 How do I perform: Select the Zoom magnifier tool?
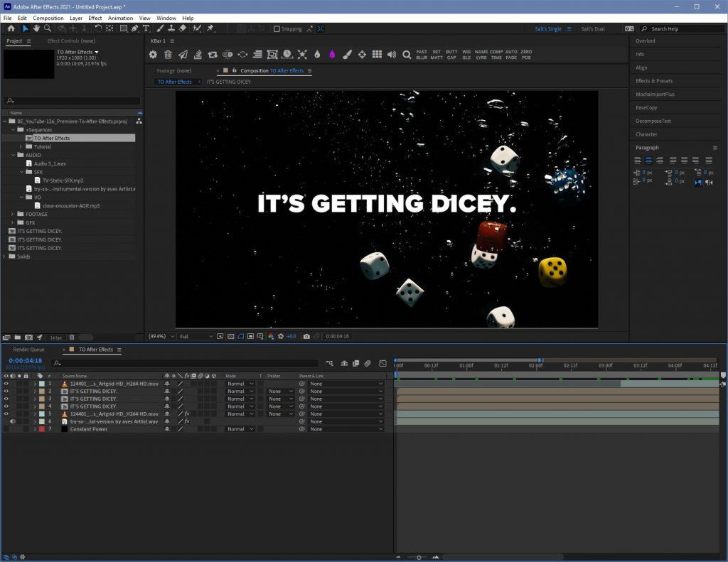tap(48, 28)
